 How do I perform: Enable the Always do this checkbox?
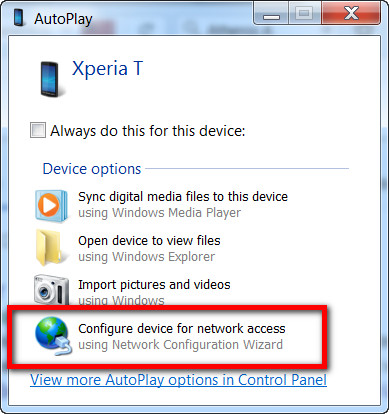(x=38, y=130)
